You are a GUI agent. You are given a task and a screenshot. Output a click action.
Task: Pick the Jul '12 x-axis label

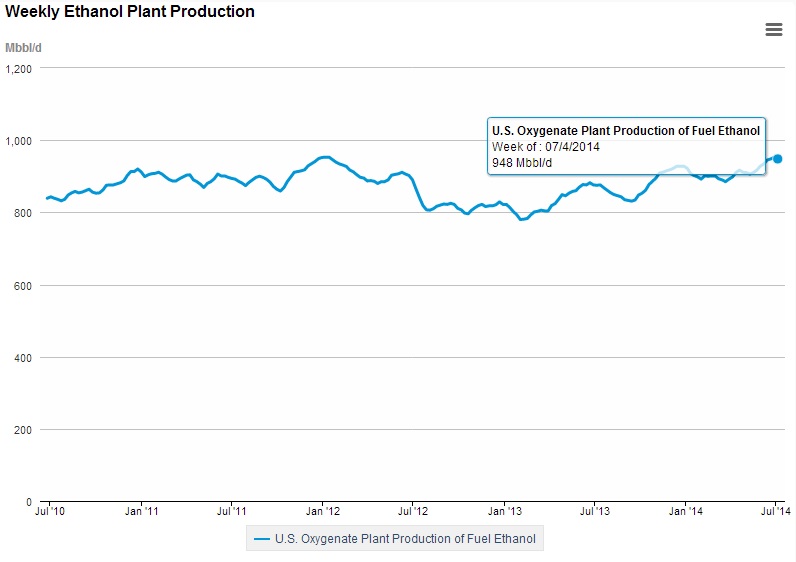click(413, 512)
